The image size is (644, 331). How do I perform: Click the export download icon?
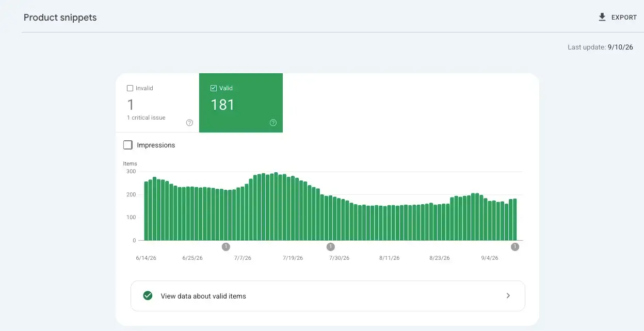click(602, 17)
